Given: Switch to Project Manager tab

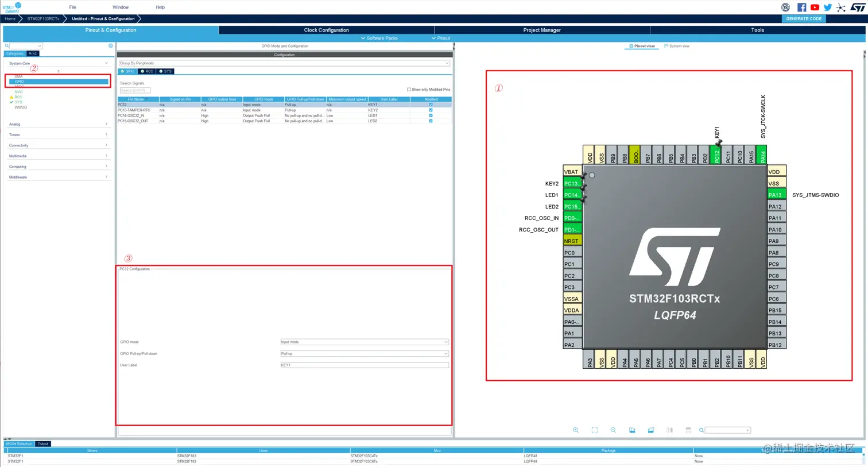Looking at the screenshot, I should tap(542, 30).
